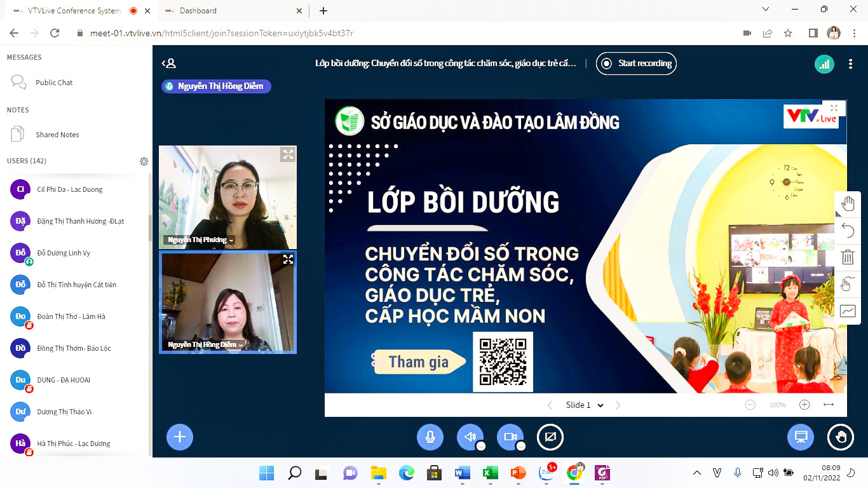The width and height of the screenshot is (868, 488).
Task: Open a new browser tab
Action: [323, 11]
